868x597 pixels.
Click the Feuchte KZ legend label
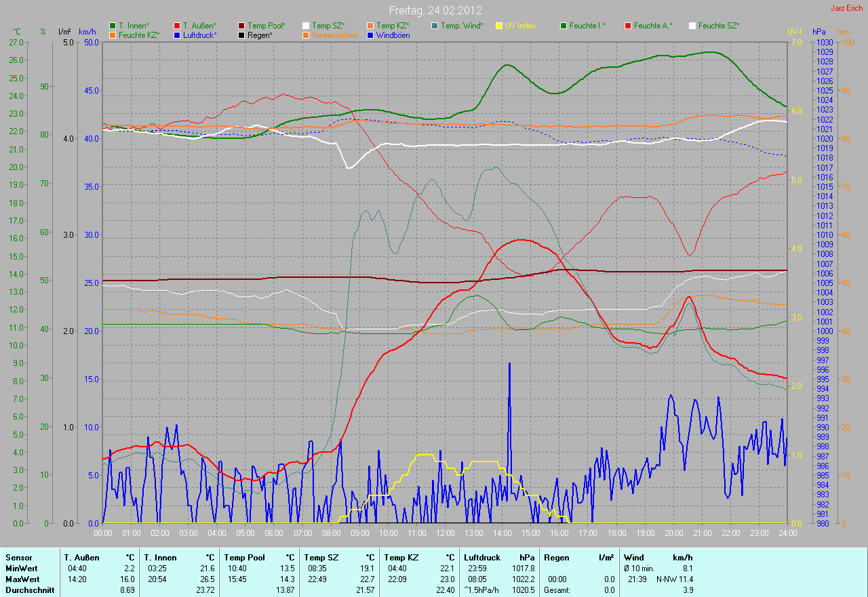pos(139,35)
